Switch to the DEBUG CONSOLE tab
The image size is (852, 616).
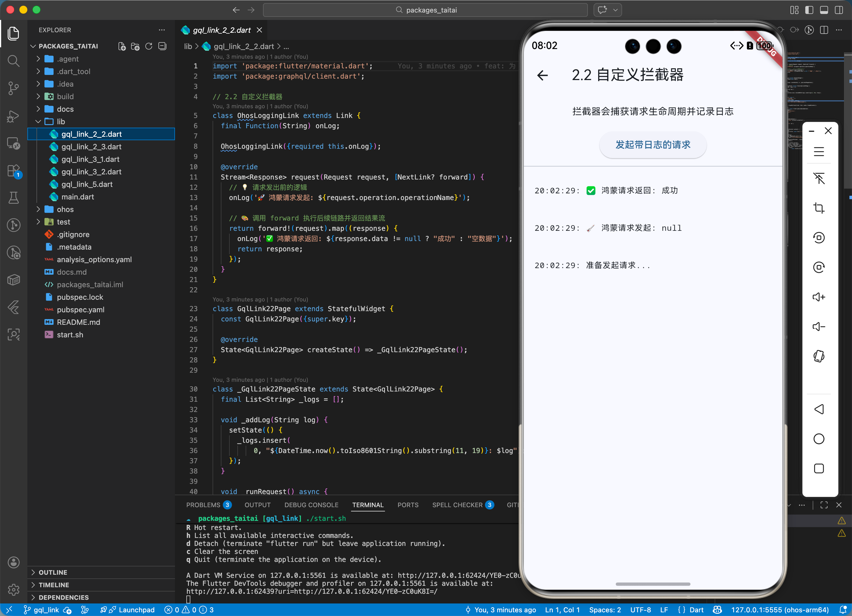click(x=311, y=505)
